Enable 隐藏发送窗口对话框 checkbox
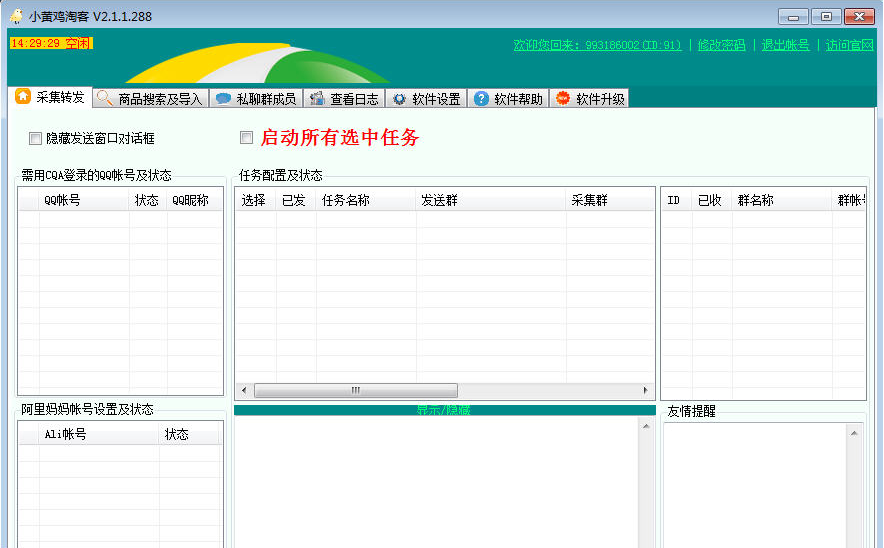The image size is (884, 548). (36, 139)
